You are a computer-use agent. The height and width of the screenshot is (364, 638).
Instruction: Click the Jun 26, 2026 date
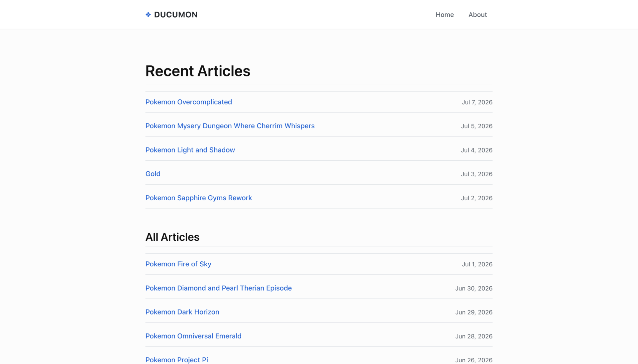click(474, 360)
